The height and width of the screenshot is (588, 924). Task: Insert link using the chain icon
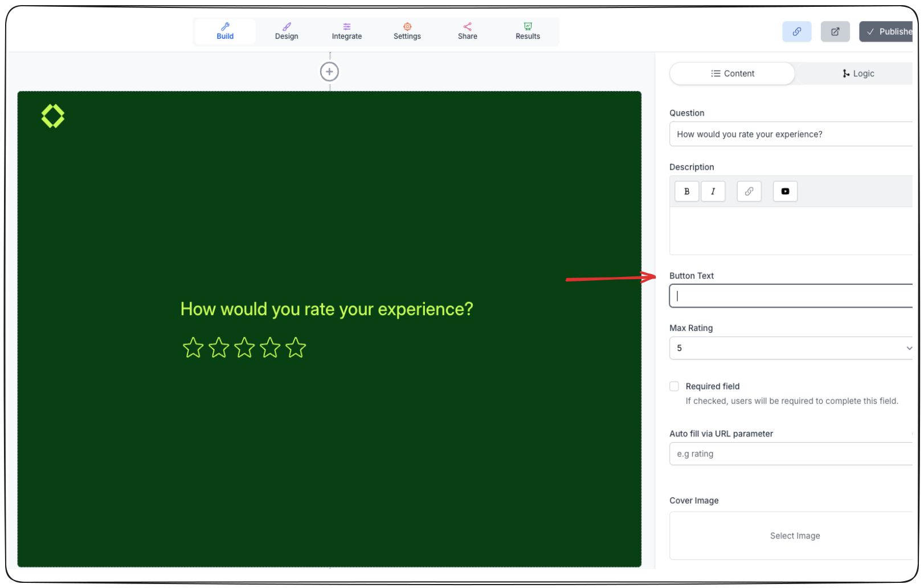[x=749, y=191]
